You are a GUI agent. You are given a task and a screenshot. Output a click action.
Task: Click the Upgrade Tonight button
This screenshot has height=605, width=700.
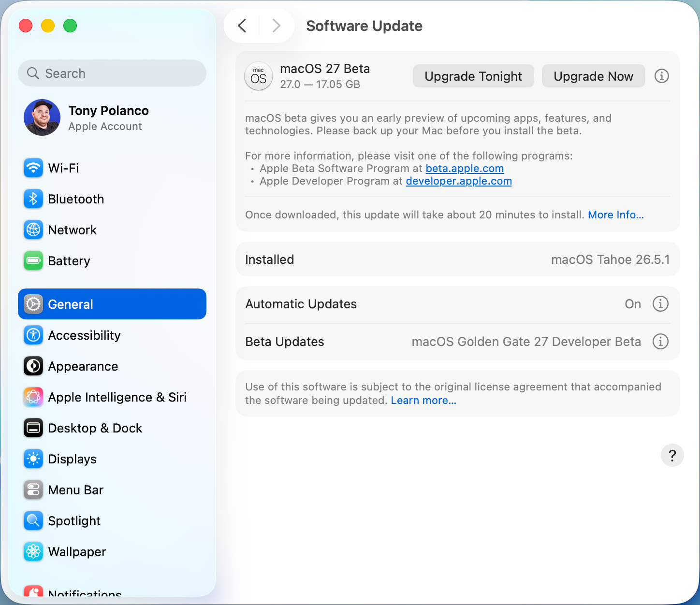point(473,76)
